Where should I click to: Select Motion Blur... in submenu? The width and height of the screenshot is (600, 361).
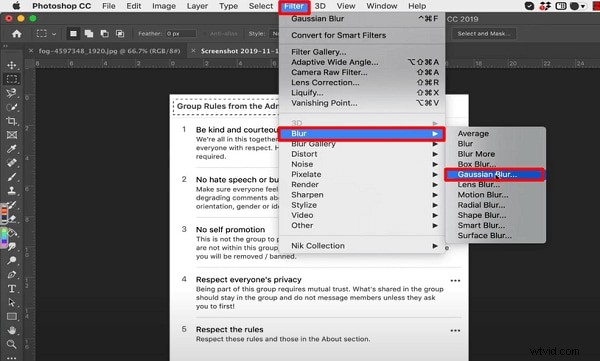pos(496,195)
